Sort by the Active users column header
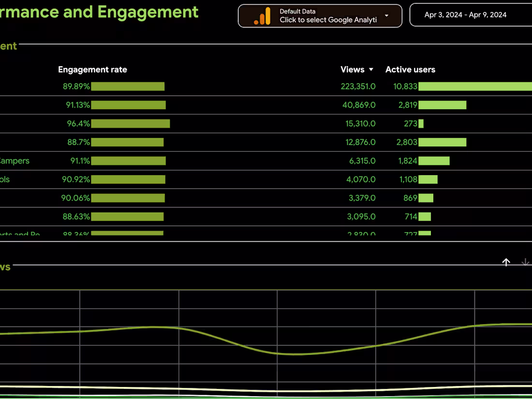 click(410, 69)
